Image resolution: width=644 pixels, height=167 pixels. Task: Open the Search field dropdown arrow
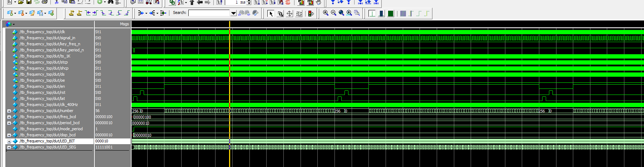click(233, 13)
